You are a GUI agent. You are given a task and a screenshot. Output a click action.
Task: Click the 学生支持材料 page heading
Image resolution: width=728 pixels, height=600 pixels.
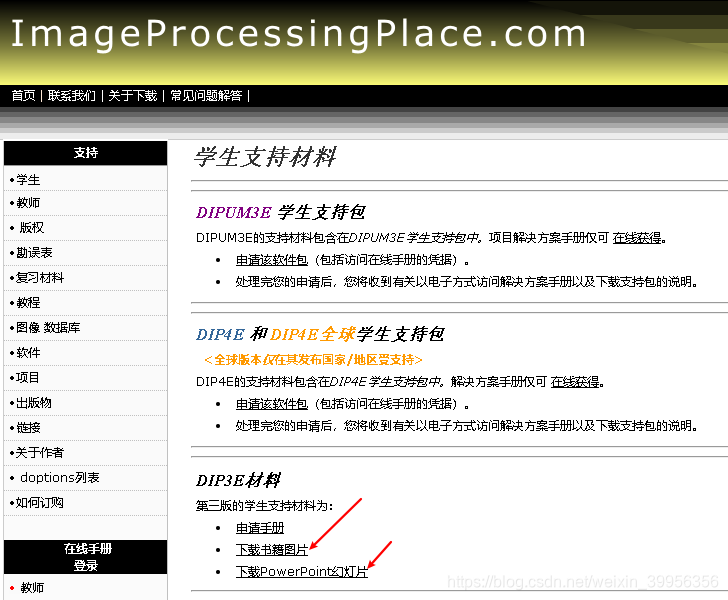(x=265, y=157)
